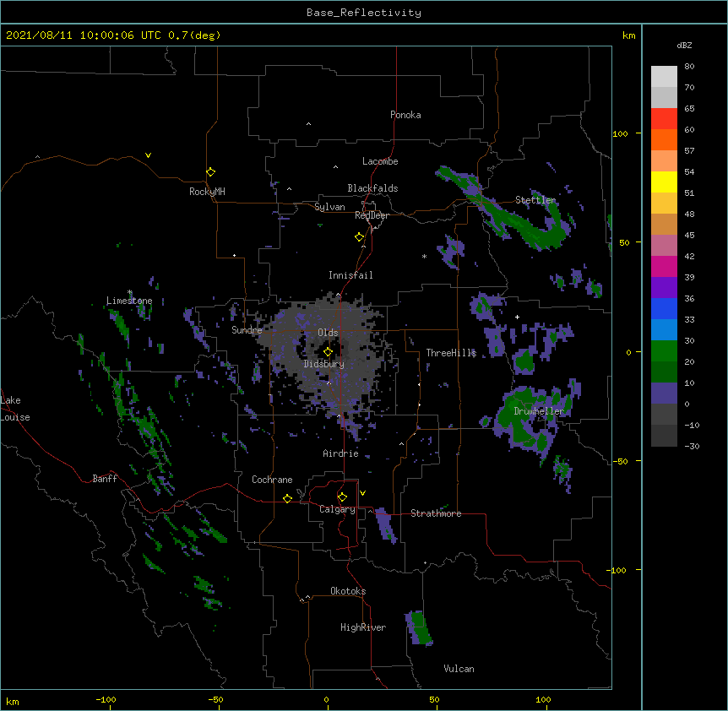
Task: Click the green echo near HighRiver
Action: click(x=419, y=628)
